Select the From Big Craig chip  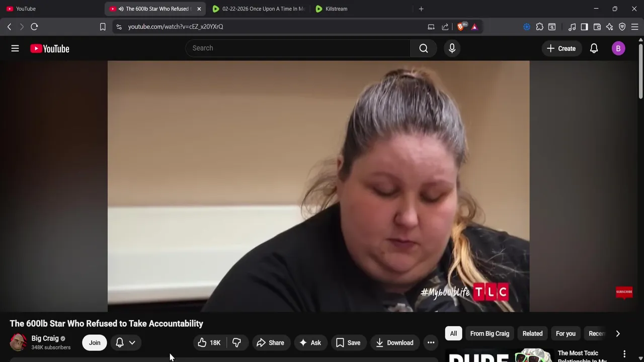[x=490, y=333]
